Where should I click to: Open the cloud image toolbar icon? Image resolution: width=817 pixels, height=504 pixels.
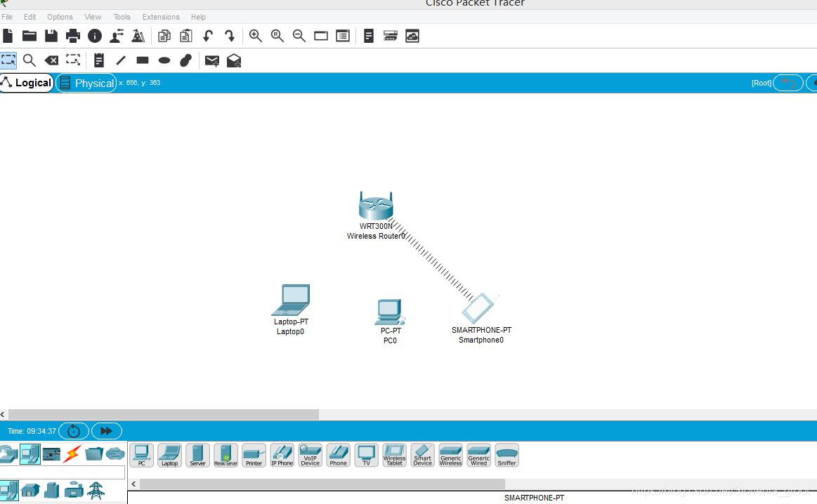(x=412, y=36)
